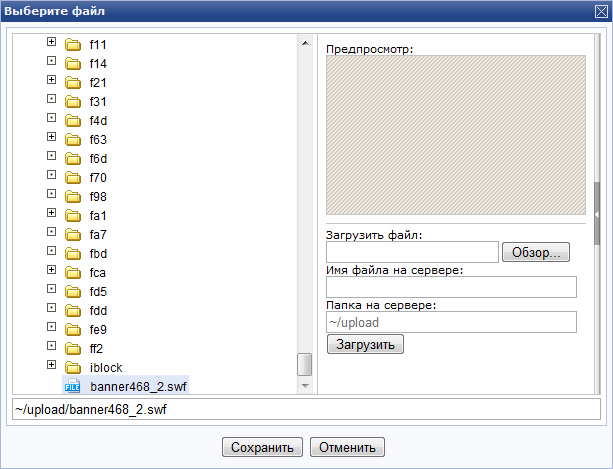Select the iblock folder label
Viewport: 613px width, 469px height.
click(x=106, y=368)
